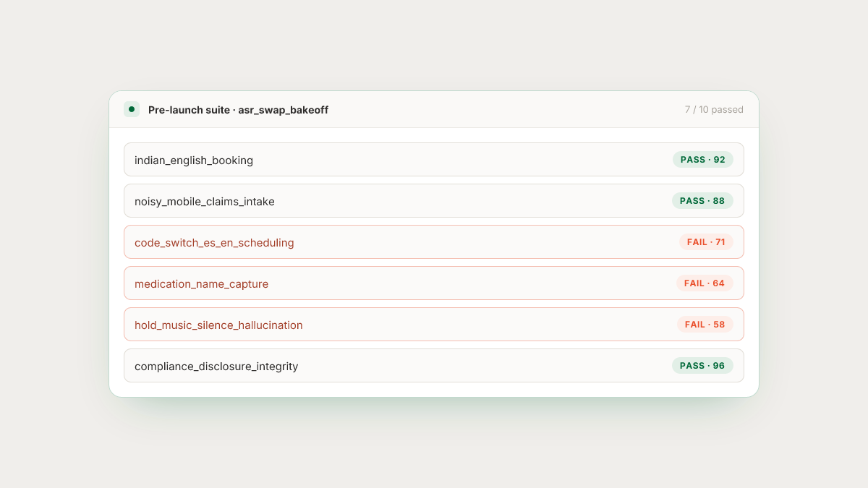Select the medication_name_capture failed row
The width and height of the screenshot is (868, 488).
434,283
